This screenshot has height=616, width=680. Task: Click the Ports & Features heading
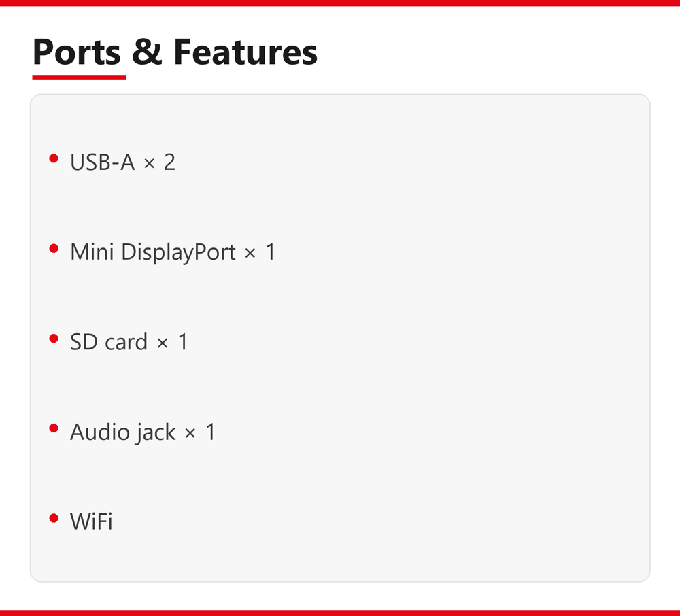coord(175,52)
